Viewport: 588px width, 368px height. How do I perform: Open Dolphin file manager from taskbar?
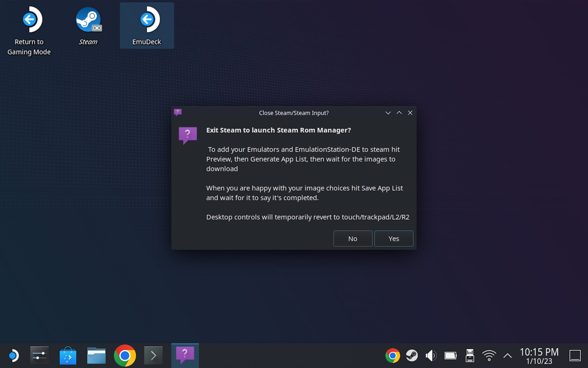tap(96, 356)
